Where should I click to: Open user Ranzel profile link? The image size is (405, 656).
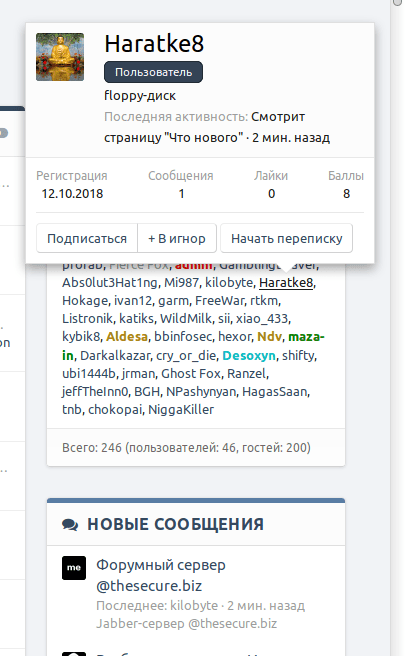[246, 374]
